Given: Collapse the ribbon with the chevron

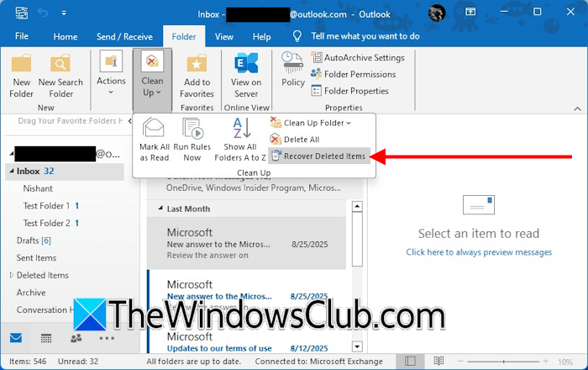Looking at the screenshot, I should point(577,108).
